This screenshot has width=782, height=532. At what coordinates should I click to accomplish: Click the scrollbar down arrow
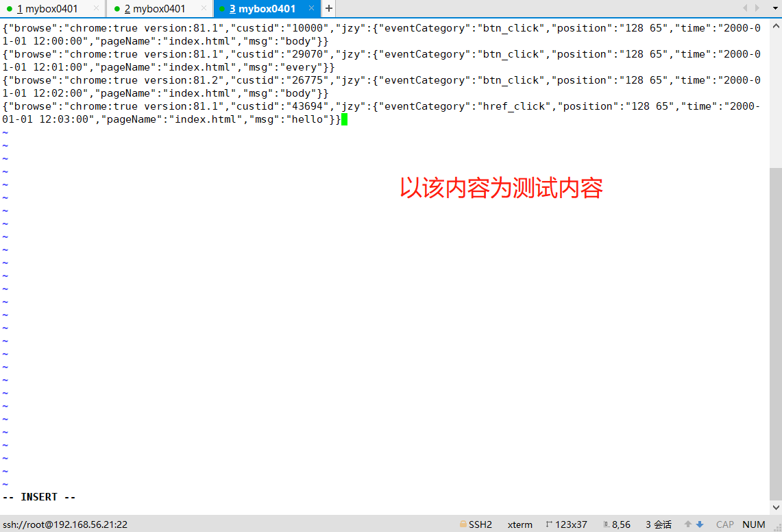[776, 507]
